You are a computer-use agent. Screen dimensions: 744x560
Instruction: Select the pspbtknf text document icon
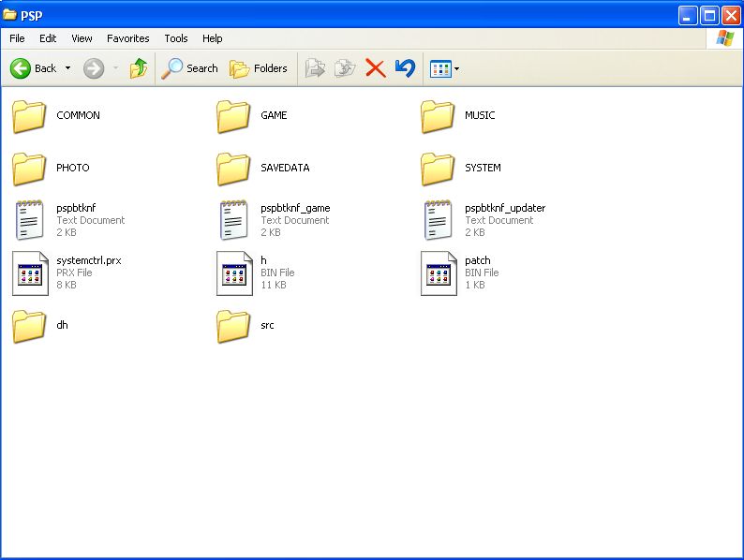29,220
